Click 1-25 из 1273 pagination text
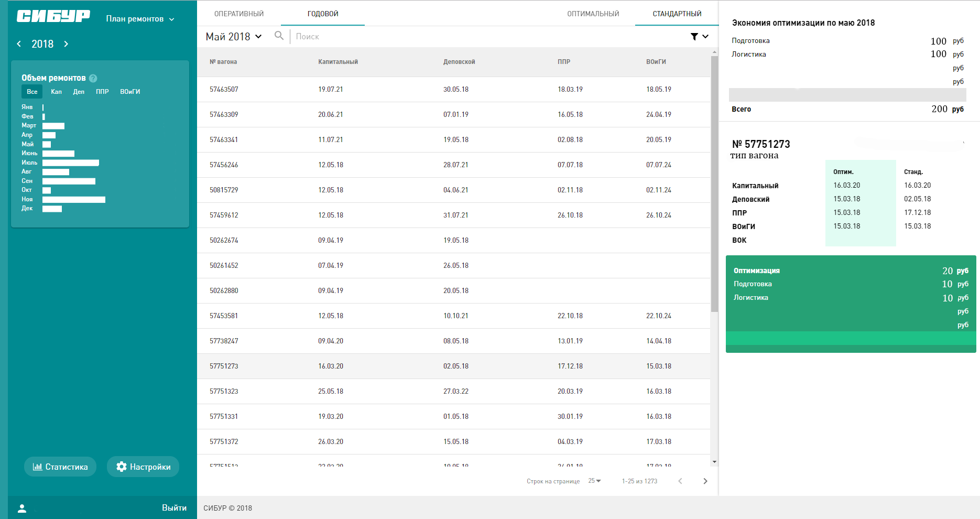Viewport: 980px width, 519px height. pyautogui.click(x=639, y=481)
